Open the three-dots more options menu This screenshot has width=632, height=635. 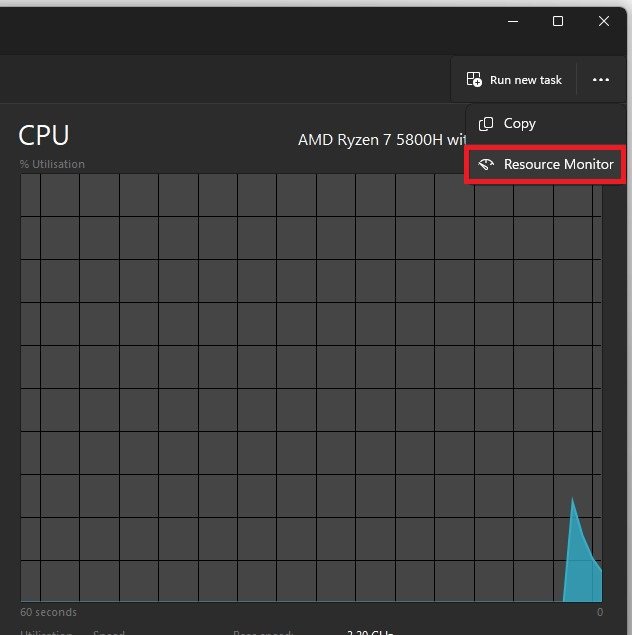600,80
